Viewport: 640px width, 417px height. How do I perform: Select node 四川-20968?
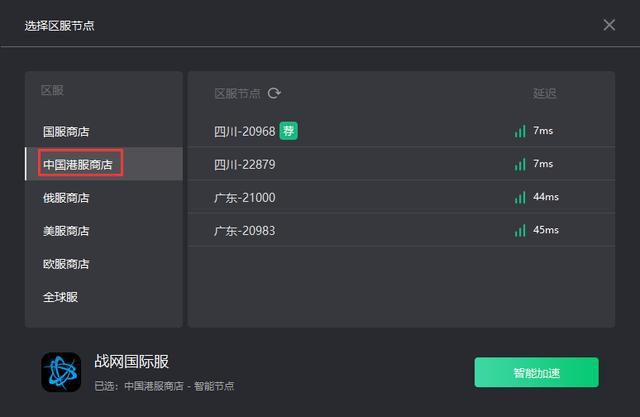[244, 131]
